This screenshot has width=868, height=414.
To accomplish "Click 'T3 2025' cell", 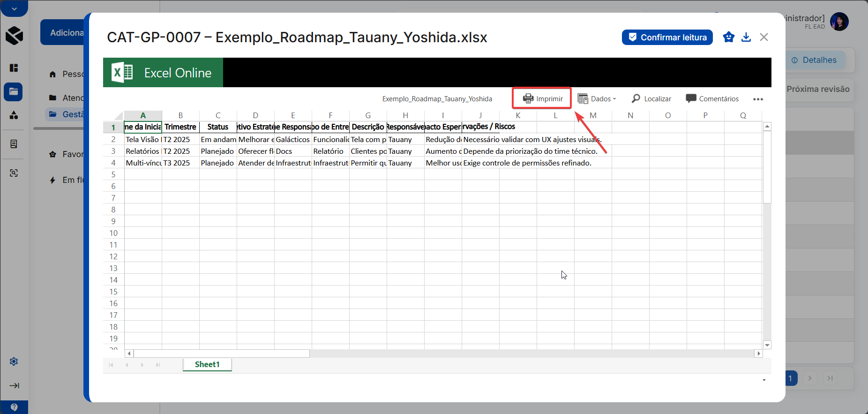I will coord(180,163).
